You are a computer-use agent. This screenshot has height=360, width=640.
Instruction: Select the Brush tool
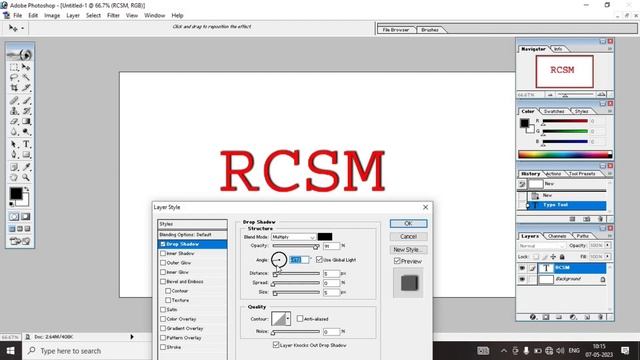(x=26, y=100)
